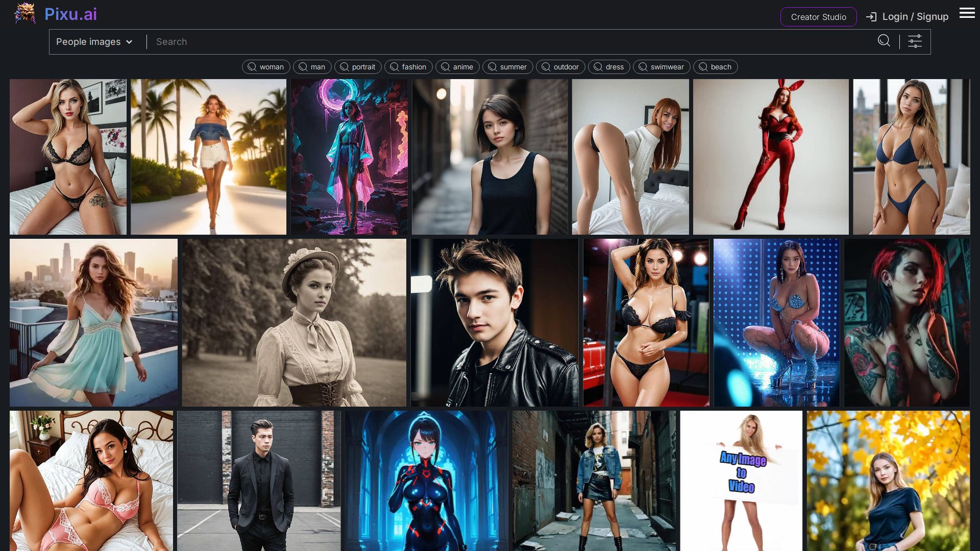Open the hamburger menu icon
The image size is (980, 551).
coord(967,13)
